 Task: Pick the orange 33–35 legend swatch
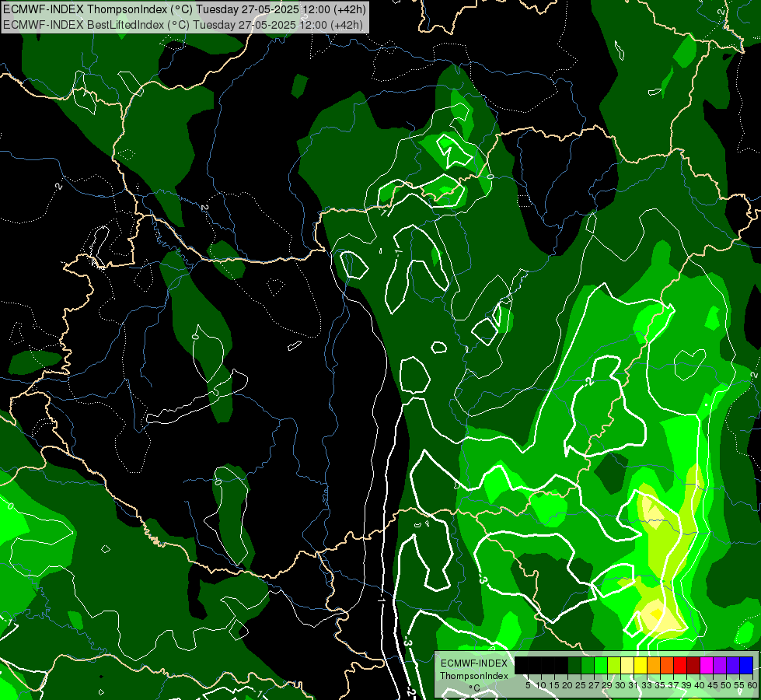tap(654, 665)
